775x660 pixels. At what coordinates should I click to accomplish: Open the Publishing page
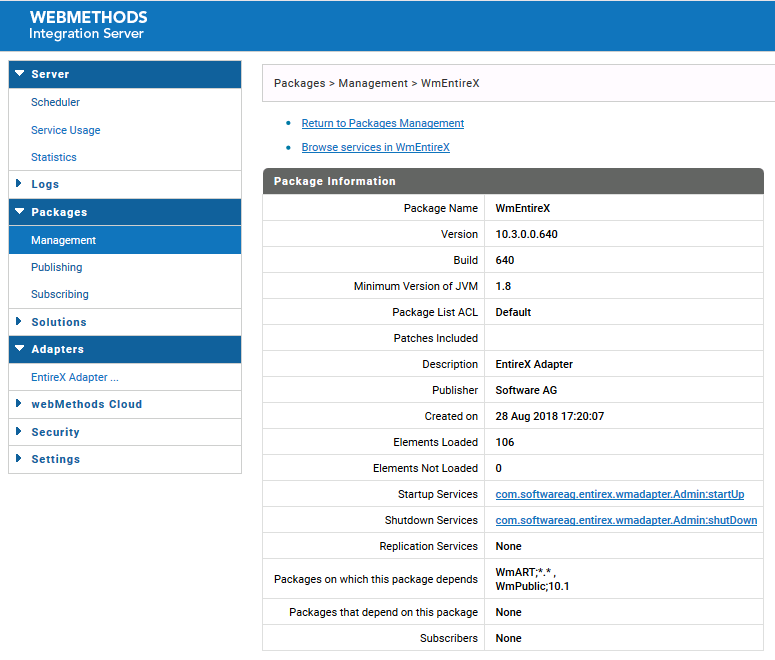click(x=56, y=267)
